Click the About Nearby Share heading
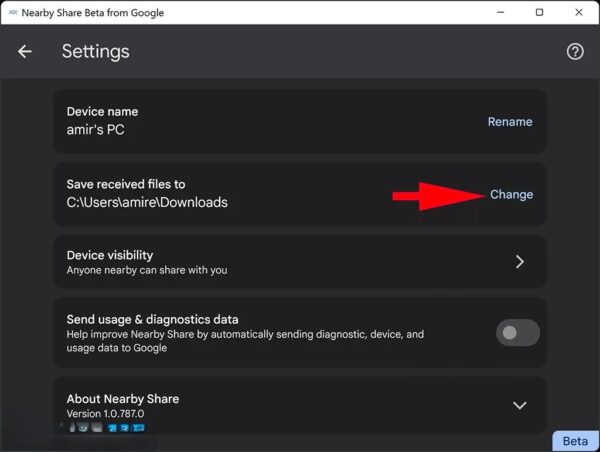Screen dimensions: 600x452 (x=123, y=399)
